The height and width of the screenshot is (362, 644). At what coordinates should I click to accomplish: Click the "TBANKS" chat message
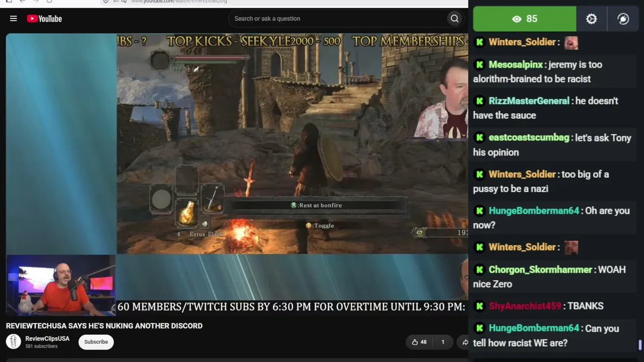[x=585, y=306]
